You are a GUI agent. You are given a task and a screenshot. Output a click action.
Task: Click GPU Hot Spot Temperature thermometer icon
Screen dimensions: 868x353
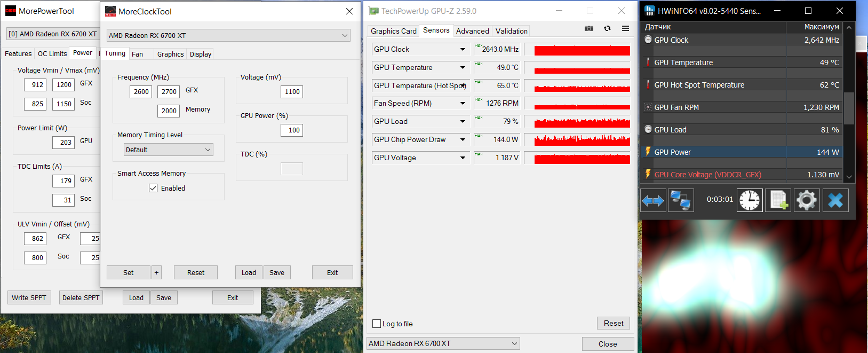(x=648, y=84)
